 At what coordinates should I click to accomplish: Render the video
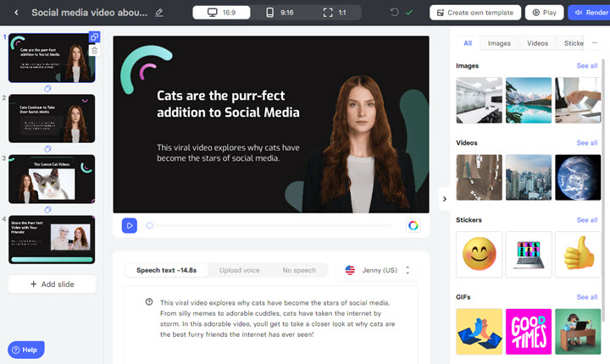[589, 13]
